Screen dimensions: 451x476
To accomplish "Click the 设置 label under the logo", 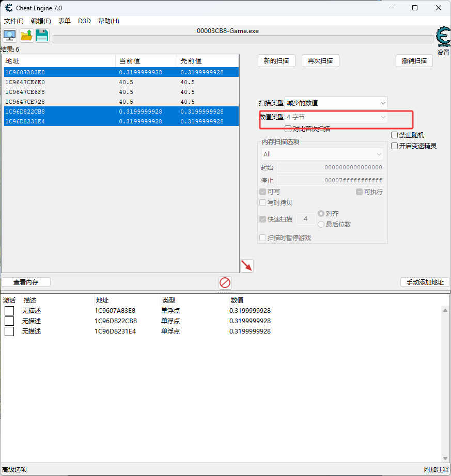I will 443,53.
